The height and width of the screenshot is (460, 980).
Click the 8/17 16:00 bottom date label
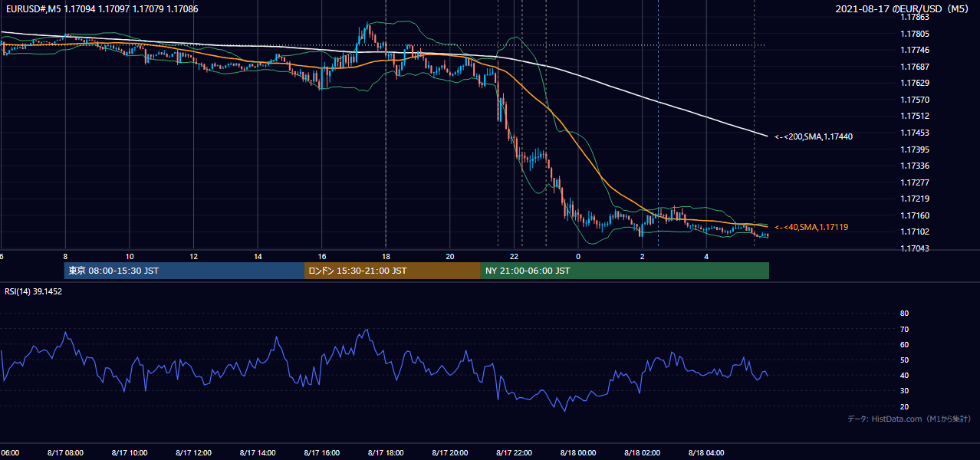point(321,452)
